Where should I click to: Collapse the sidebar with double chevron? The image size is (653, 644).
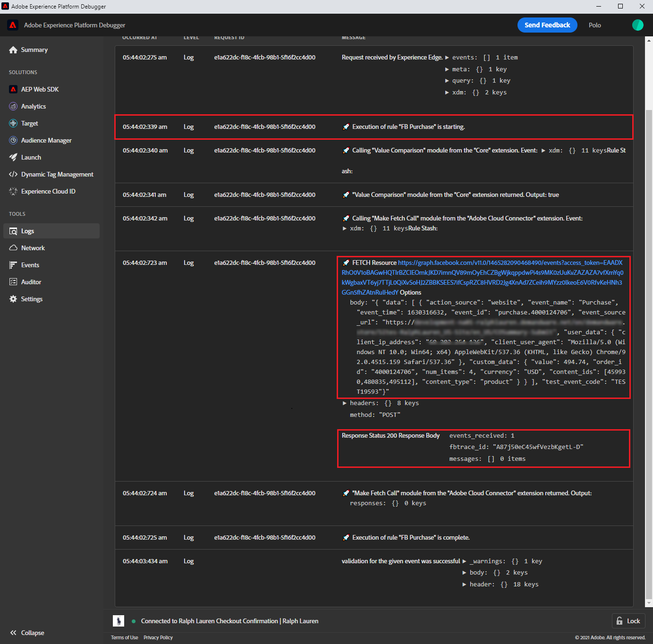[x=13, y=633]
